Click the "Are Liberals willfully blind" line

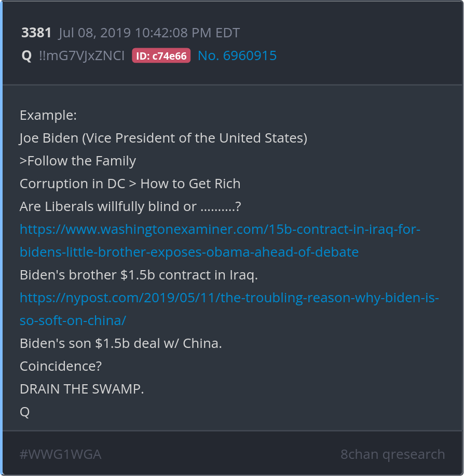(130, 206)
